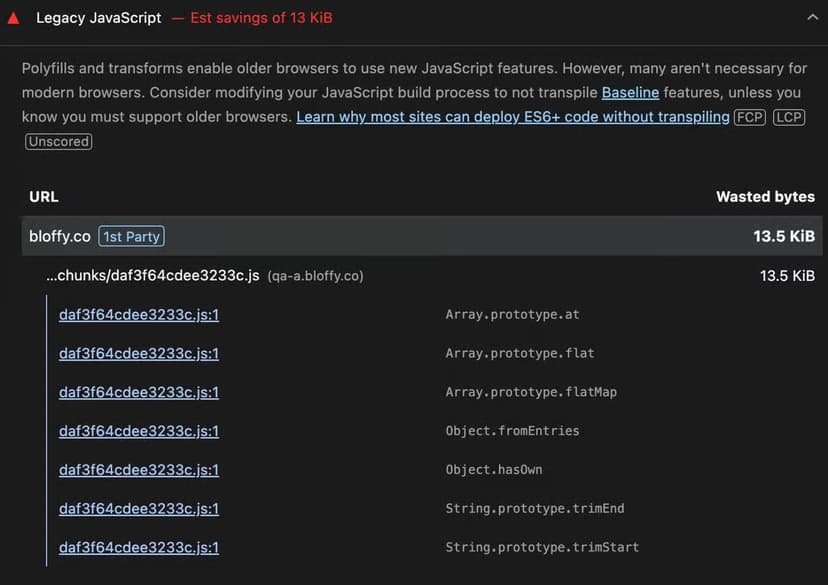The image size is (828, 585).
Task: Click the URL column header
Action: [44, 196]
